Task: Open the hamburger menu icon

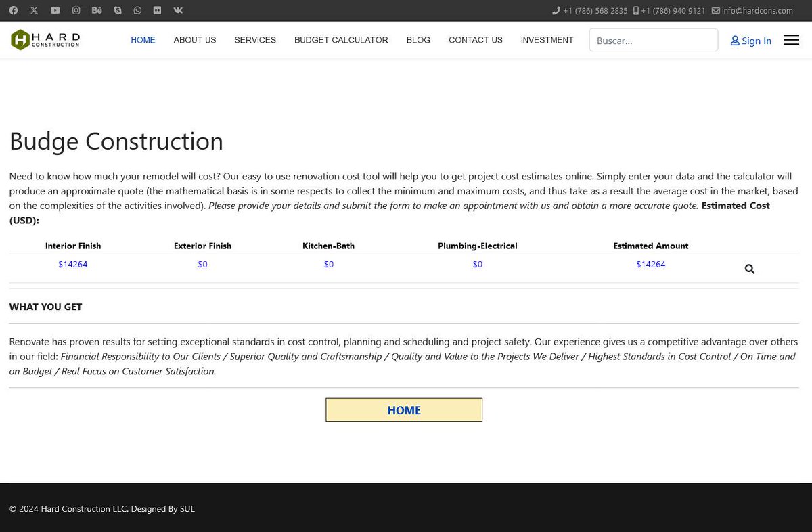Action: pos(791,40)
